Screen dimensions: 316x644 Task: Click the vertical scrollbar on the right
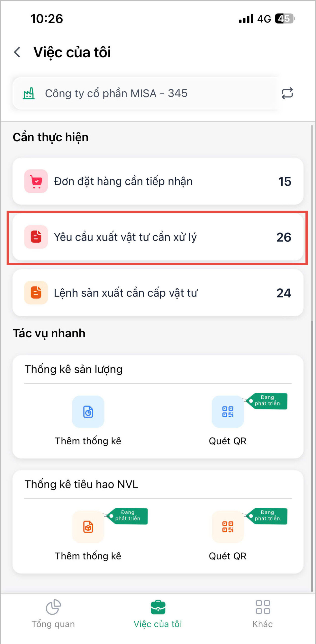[x=312, y=352]
